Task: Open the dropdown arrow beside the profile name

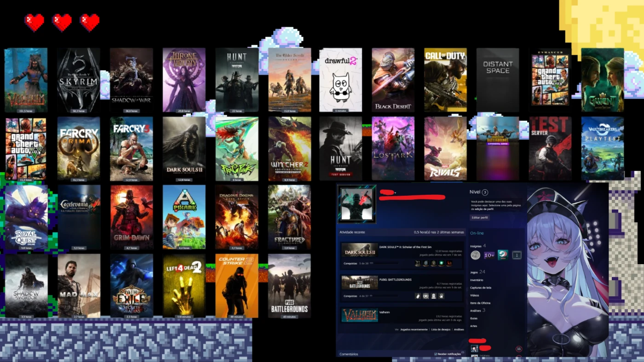Action: pos(396,192)
